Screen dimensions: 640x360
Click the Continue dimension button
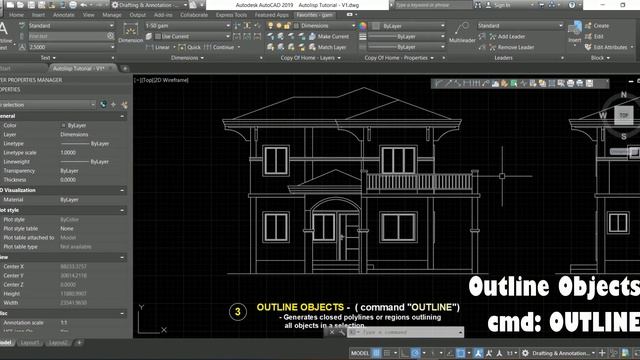tap(219, 47)
